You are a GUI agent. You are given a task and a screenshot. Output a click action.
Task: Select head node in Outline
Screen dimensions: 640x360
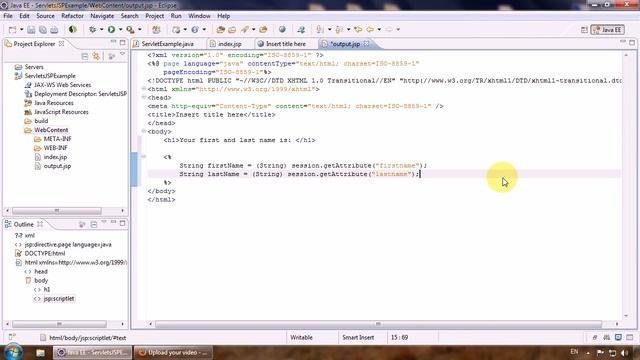click(41, 271)
